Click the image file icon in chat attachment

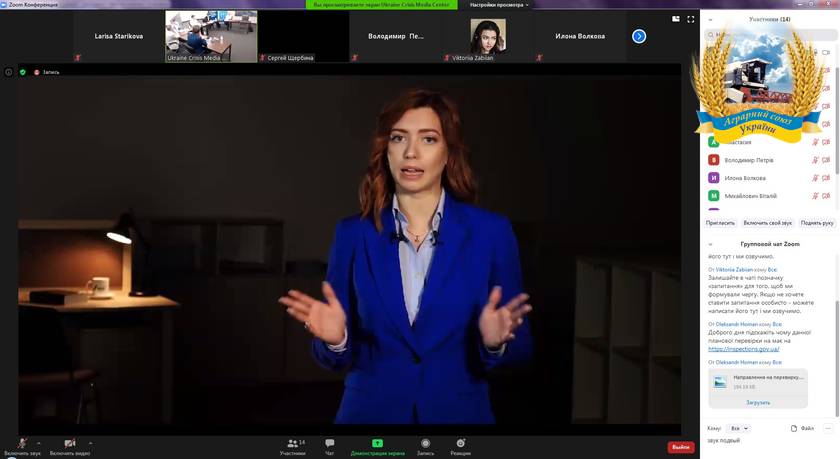[720, 382]
